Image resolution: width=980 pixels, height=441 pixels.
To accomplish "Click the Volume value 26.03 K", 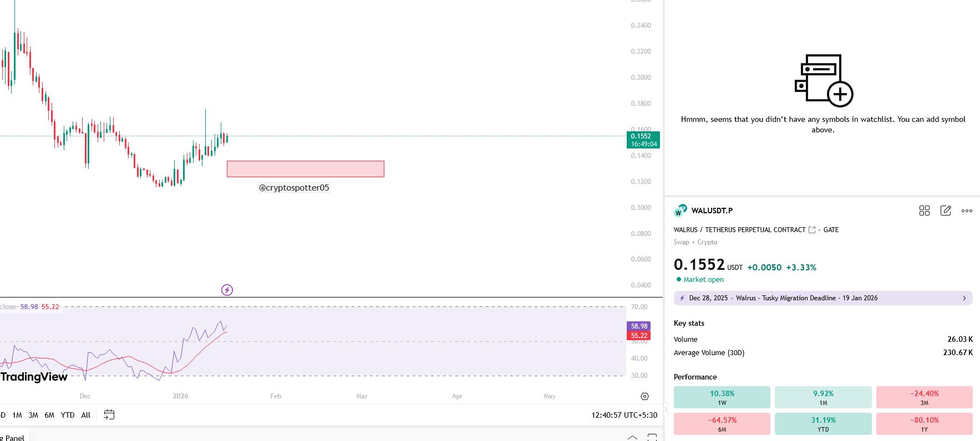I will (x=960, y=339).
